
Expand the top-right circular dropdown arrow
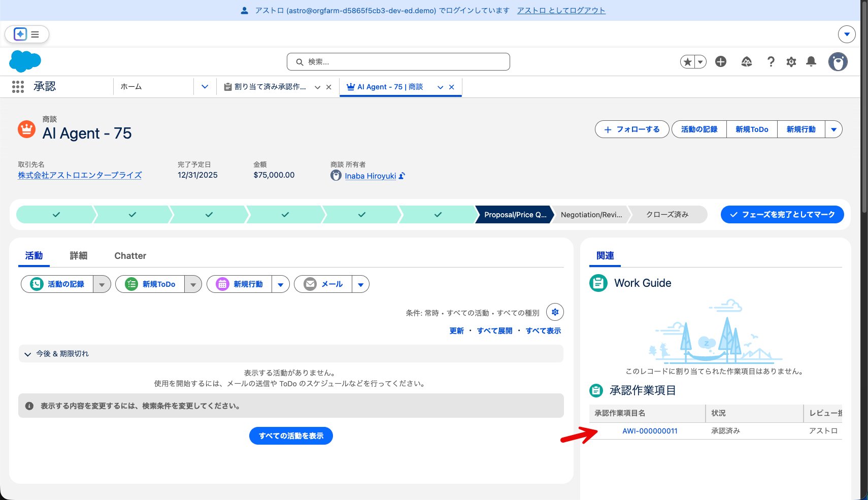click(847, 35)
